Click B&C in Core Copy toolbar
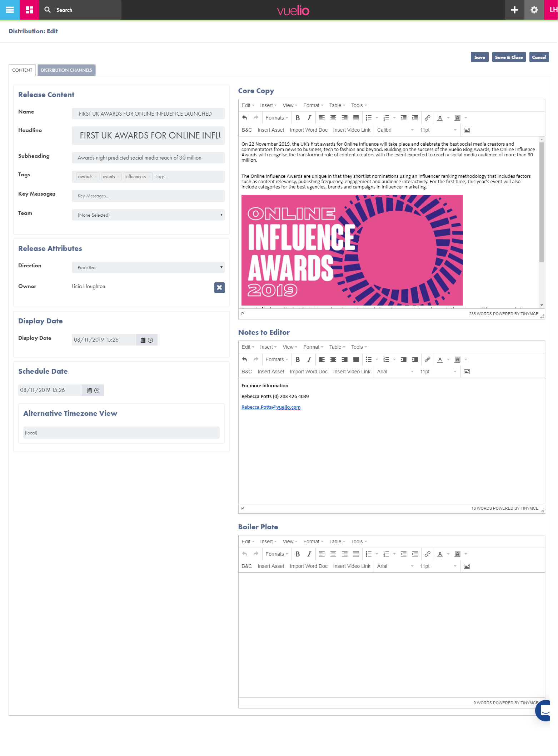This screenshot has height=756, width=558. (x=247, y=130)
